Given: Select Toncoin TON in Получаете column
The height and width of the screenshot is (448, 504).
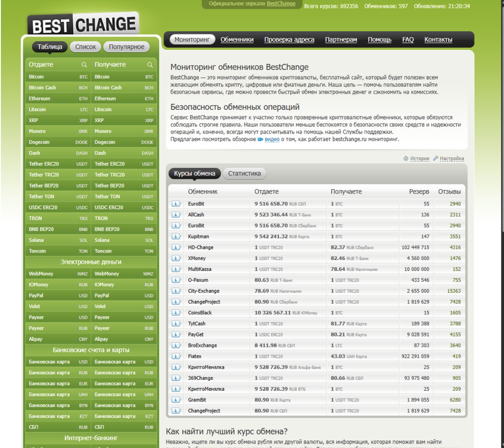Looking at the screenshot, I should pos(124,251).
